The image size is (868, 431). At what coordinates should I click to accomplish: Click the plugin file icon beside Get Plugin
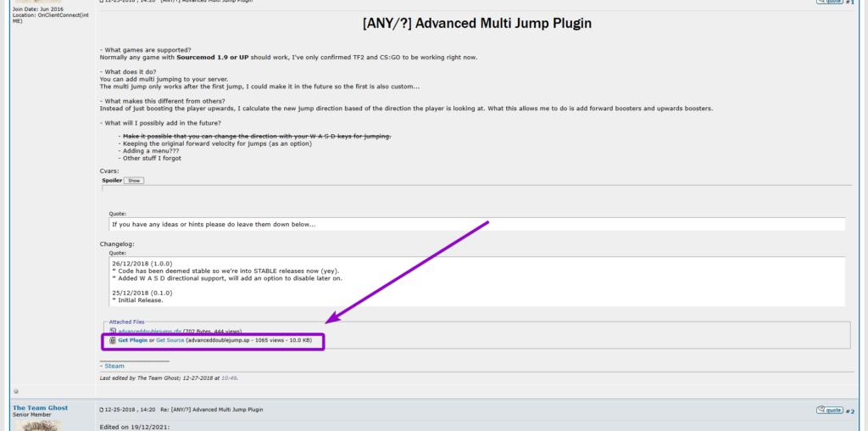point(113,340)
